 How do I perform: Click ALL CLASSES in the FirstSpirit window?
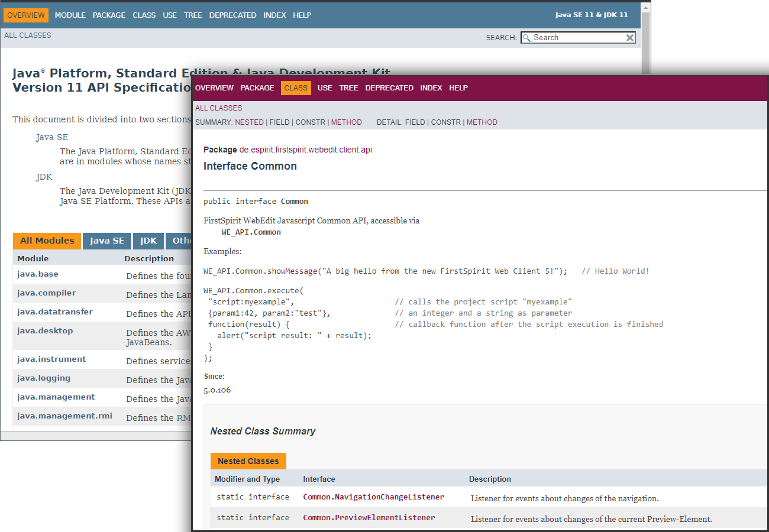click(x=219, y=108)
